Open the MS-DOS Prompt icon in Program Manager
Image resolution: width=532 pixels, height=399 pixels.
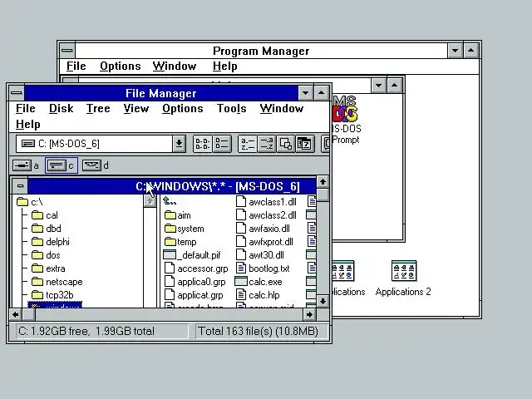[346, 120]
